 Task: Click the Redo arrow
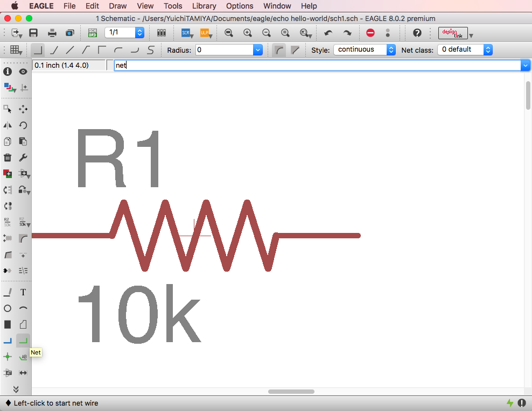click(x=347, y=33)
